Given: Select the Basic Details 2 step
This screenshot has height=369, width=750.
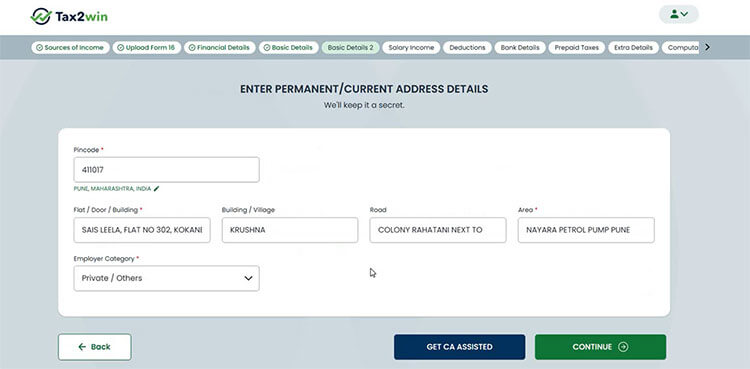Looking at the screenshot, I should pyautogui.click(x=350, y=47).
